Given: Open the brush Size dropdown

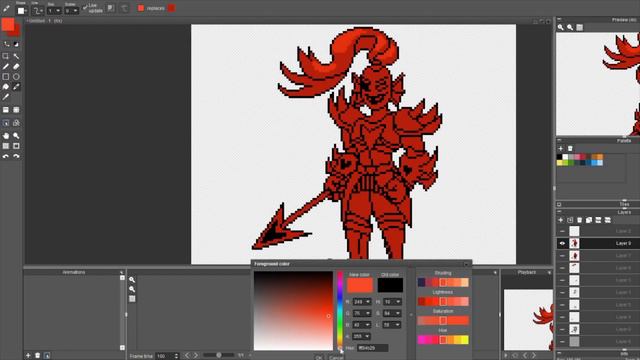Looking at the screenshot, I should pos(55,11).
